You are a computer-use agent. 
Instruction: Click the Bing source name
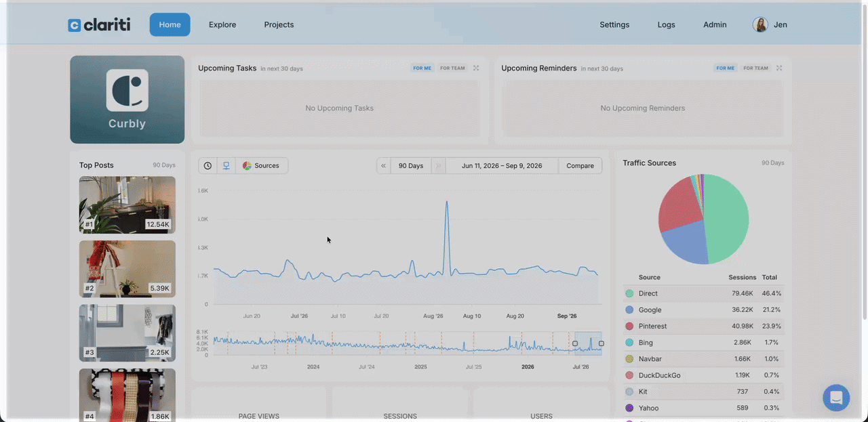(646, 343)
